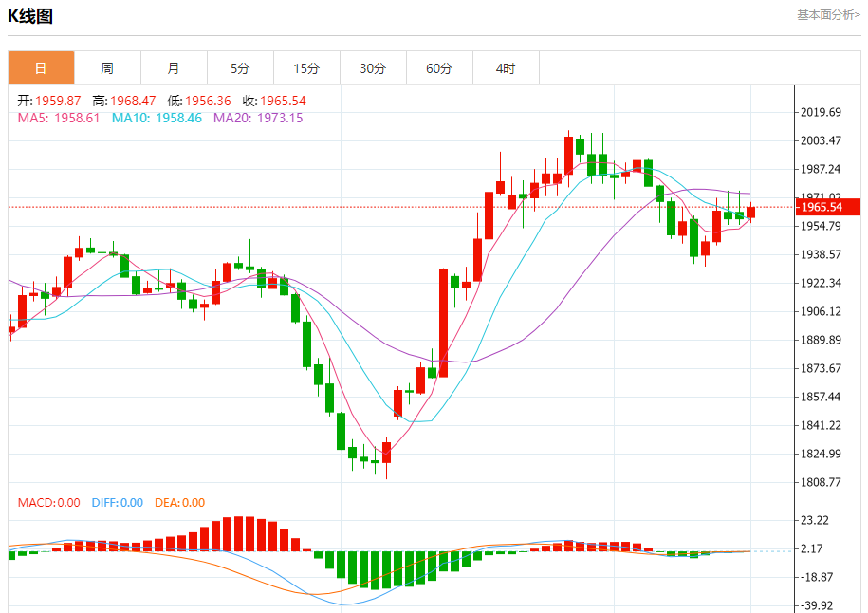Open the 60分 interval tab

tap(439, 68)
